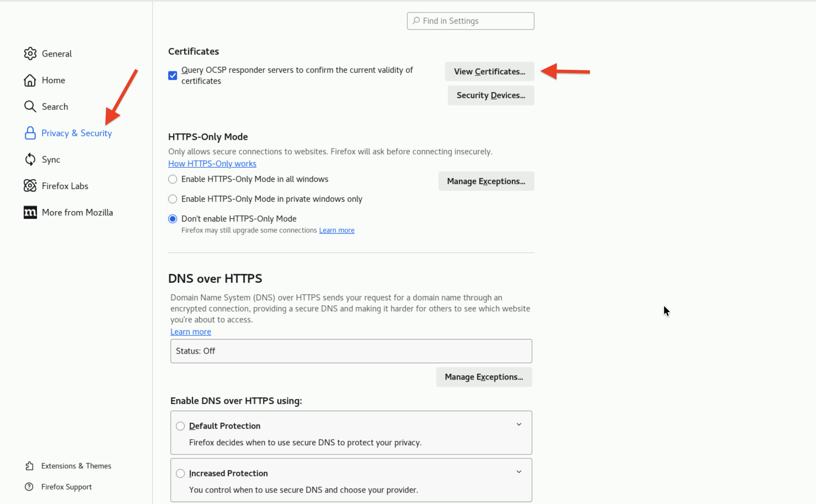Open Firefox Support in the sidebar
Image resolution: width=816 pixels, height=504 pixels.
(66, 487)
